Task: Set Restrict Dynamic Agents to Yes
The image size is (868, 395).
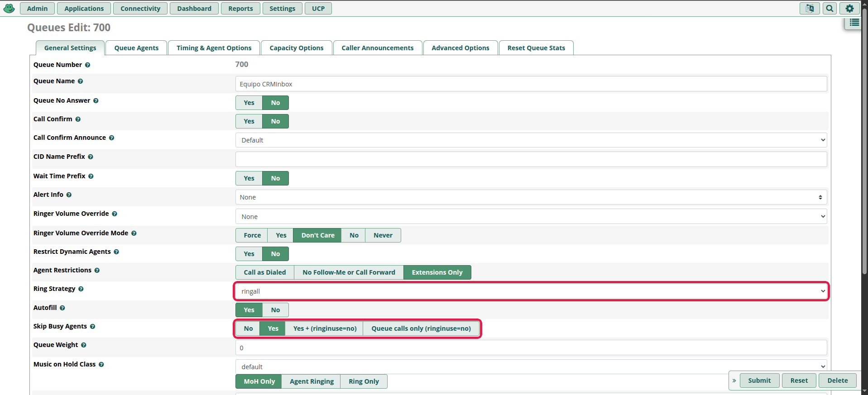Action: [249, 254]
